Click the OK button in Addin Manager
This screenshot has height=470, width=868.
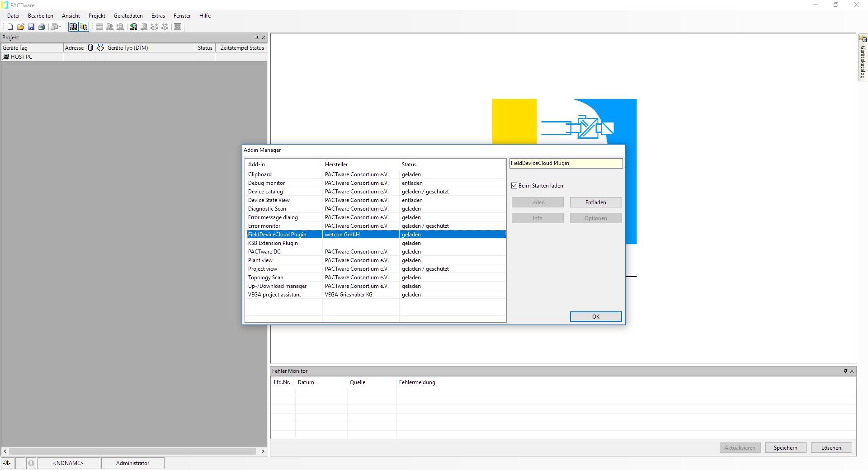(x=596, y=317)
